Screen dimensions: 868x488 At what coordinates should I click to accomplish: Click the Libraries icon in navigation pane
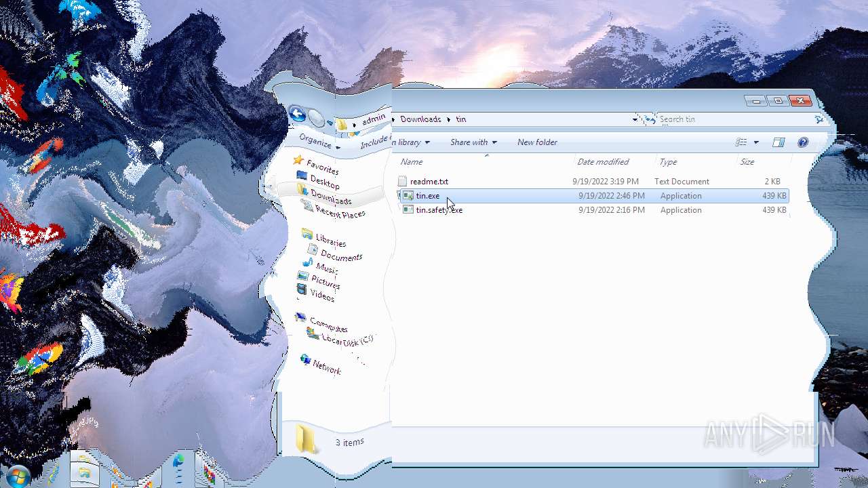pyautogui.click(x=307, y=235)
